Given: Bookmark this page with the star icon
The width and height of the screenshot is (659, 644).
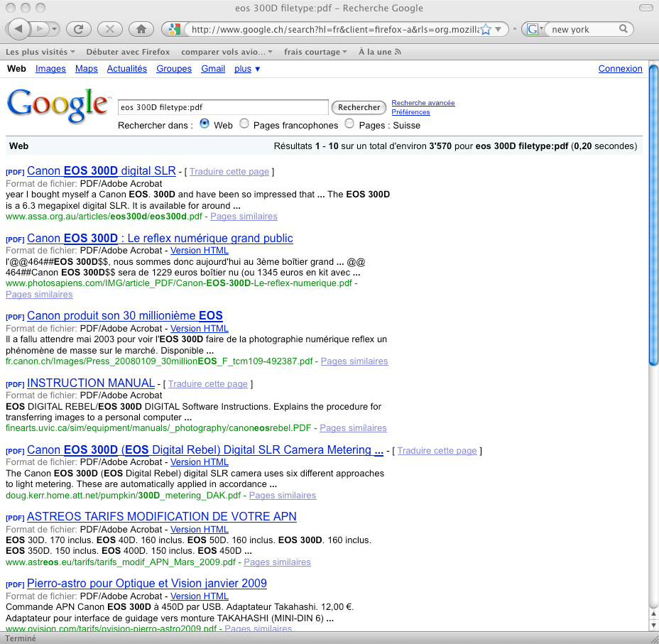Looking at the screenshot, I should click(x=486, y=29).
